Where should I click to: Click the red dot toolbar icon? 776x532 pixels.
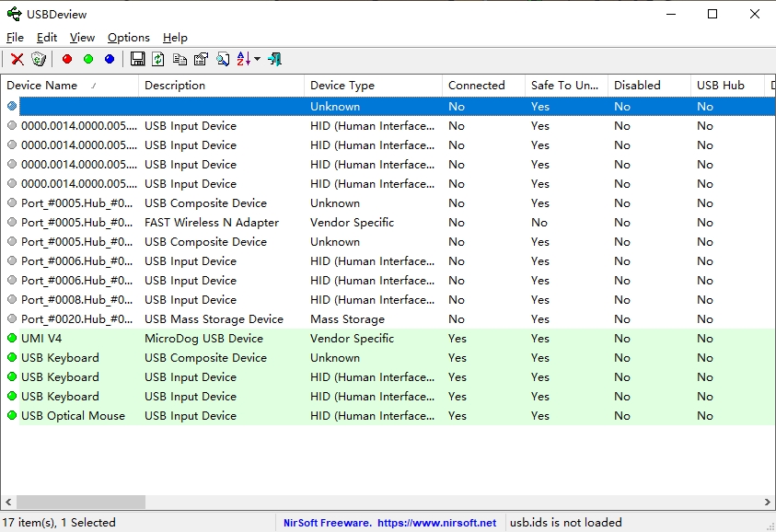tap(66, 59)
